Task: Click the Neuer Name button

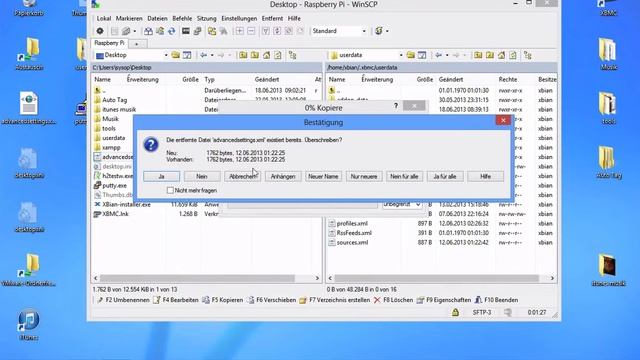Action: pyautogui.click(x=323, y=176)
